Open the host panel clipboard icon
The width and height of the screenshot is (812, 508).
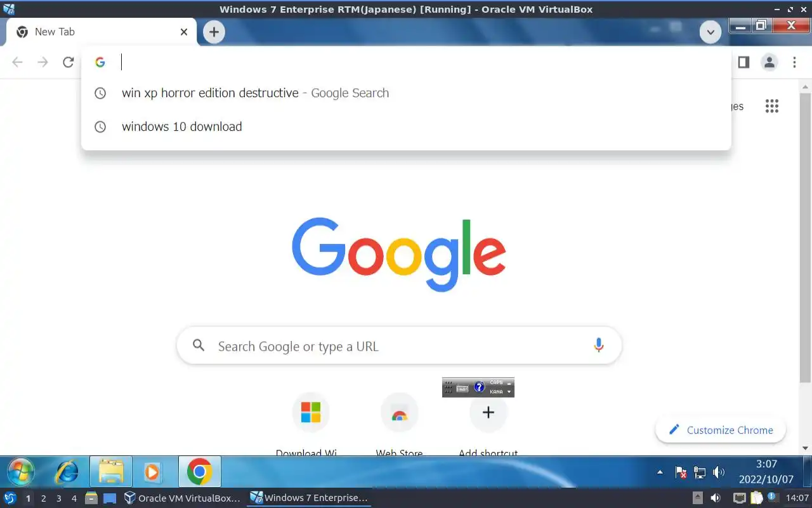[756, 498]
